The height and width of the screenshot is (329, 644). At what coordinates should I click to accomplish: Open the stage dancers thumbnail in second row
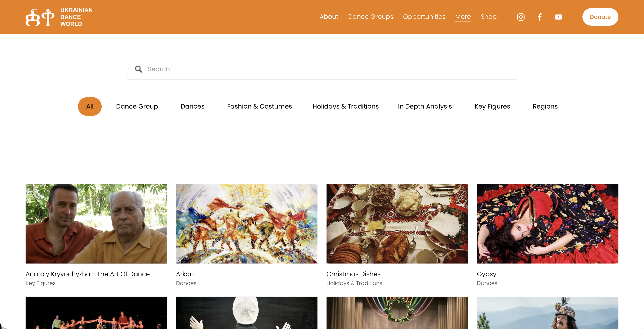click(x=96, y=313)
